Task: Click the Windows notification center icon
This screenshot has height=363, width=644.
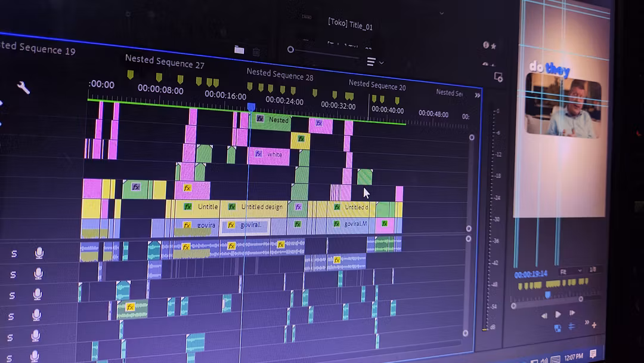Action: [593, 355]
